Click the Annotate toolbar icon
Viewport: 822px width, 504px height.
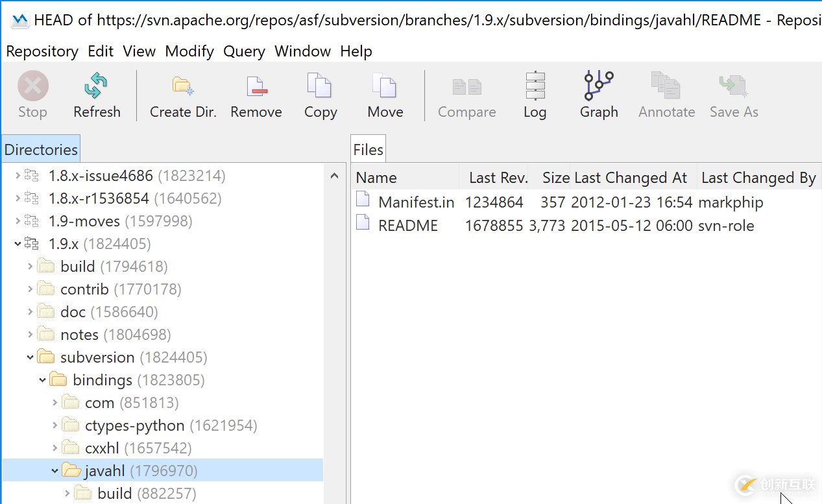666,86
